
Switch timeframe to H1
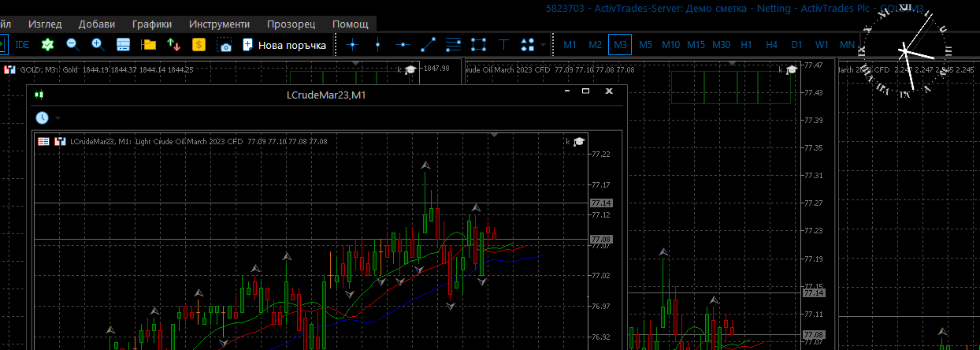coord(746,45)
